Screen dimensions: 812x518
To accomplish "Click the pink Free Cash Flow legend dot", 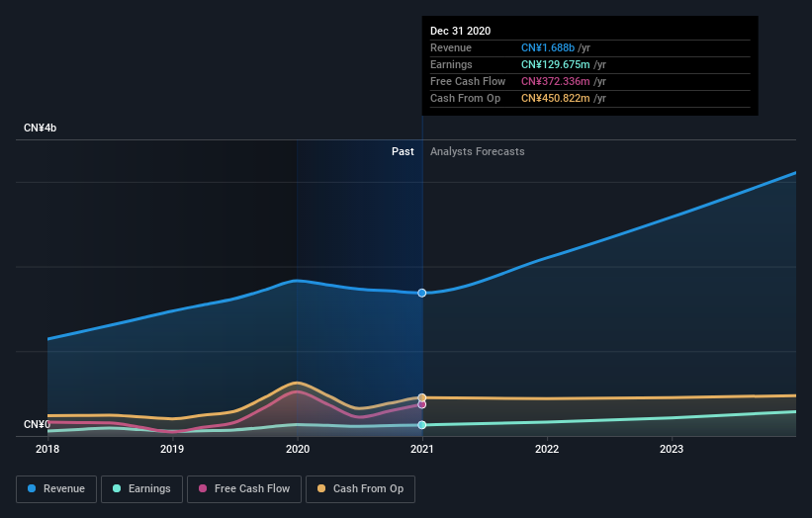I will click(203, 488).
